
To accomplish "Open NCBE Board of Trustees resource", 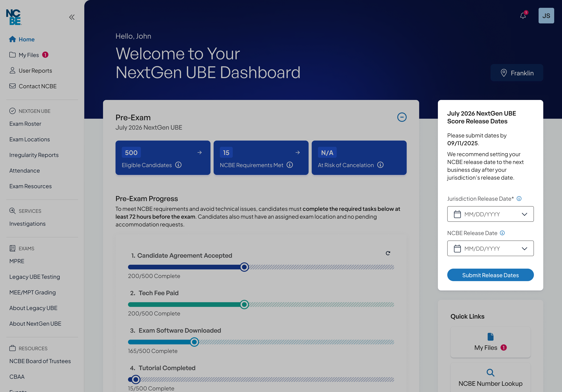I will pos(40,361).
